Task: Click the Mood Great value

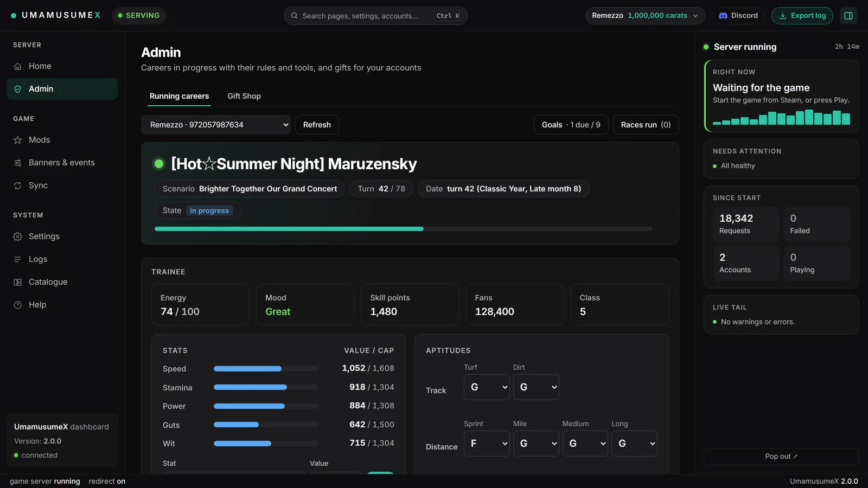Action: tap(278, 312)
